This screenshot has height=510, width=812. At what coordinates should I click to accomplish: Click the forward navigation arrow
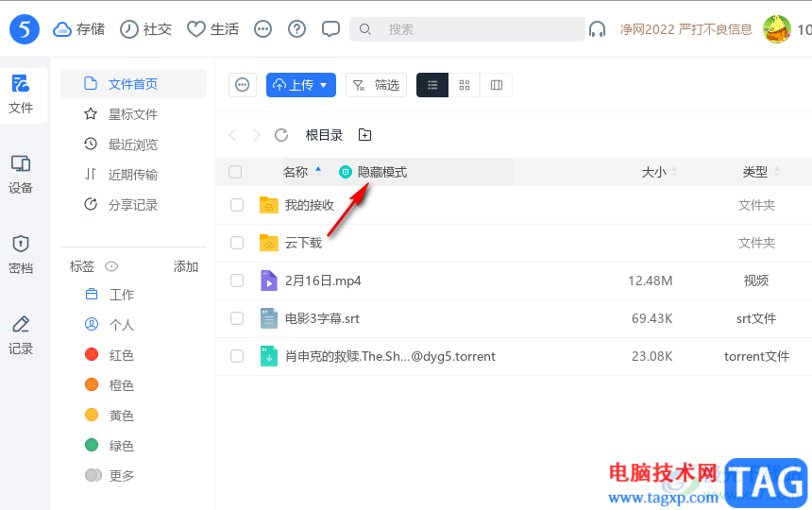click(256, 135)
